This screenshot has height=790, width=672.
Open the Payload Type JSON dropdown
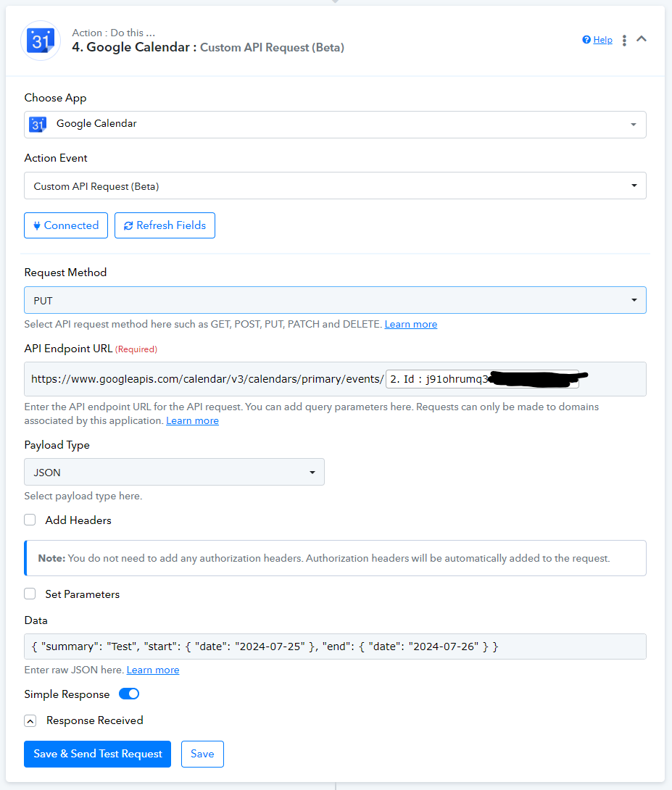(174, 472)
